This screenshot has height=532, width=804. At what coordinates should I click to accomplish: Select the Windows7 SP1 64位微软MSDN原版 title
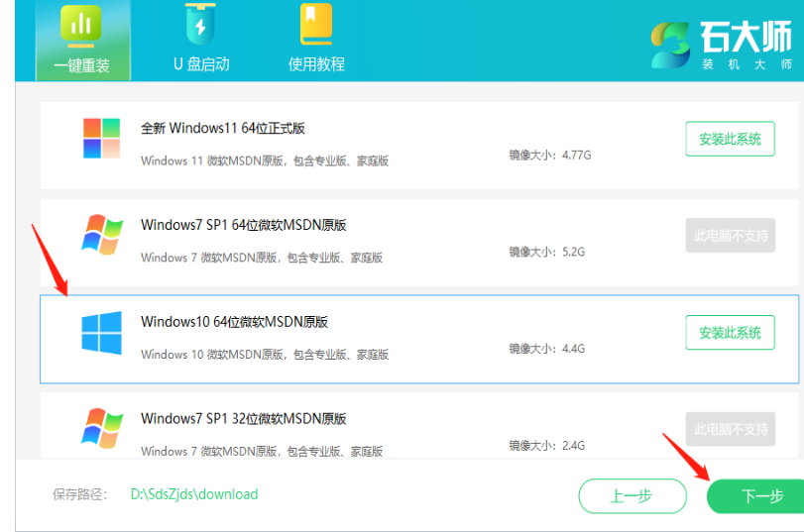244,225
